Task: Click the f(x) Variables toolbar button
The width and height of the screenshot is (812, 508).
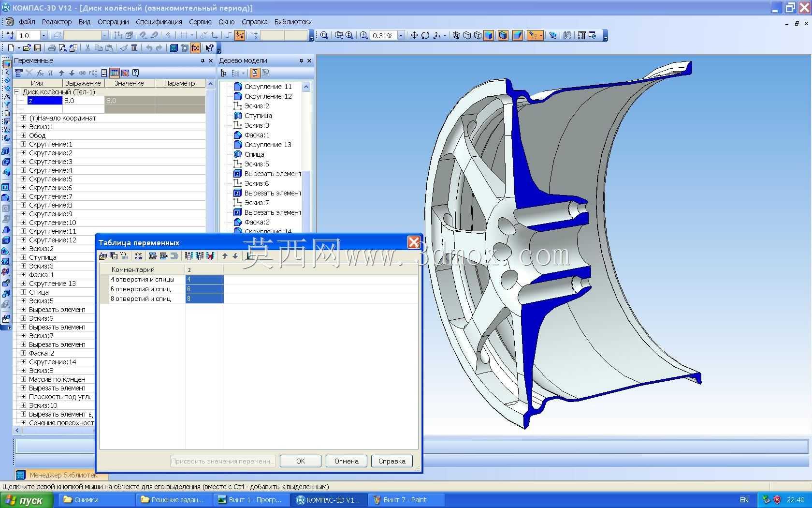Action: pos(195,48)
